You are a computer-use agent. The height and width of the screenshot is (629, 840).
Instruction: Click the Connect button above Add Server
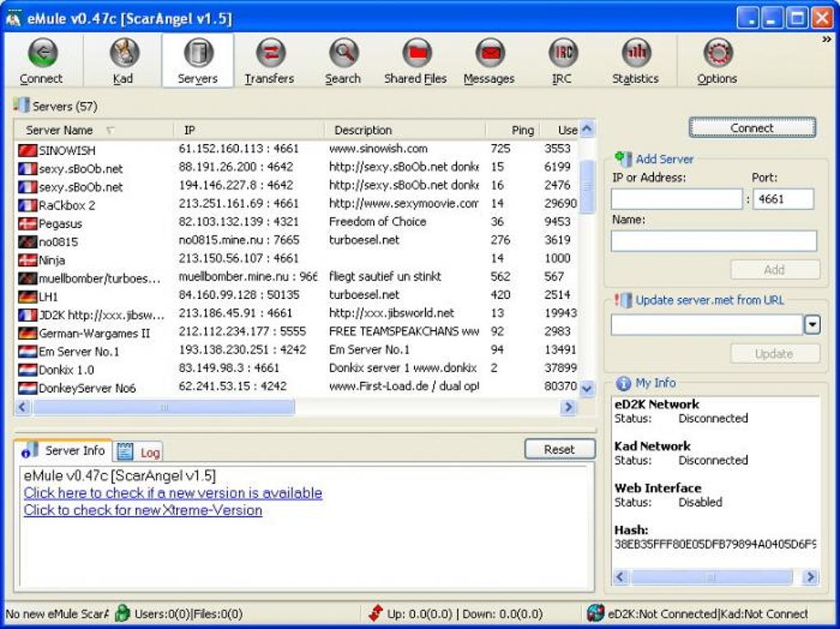[752, 128]
